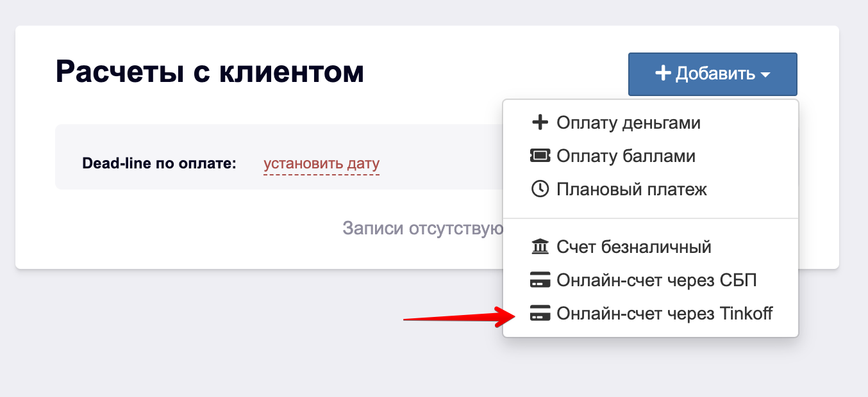
Task: Choose Оплату баллами from the menu
Action: (x=651, y=156)
